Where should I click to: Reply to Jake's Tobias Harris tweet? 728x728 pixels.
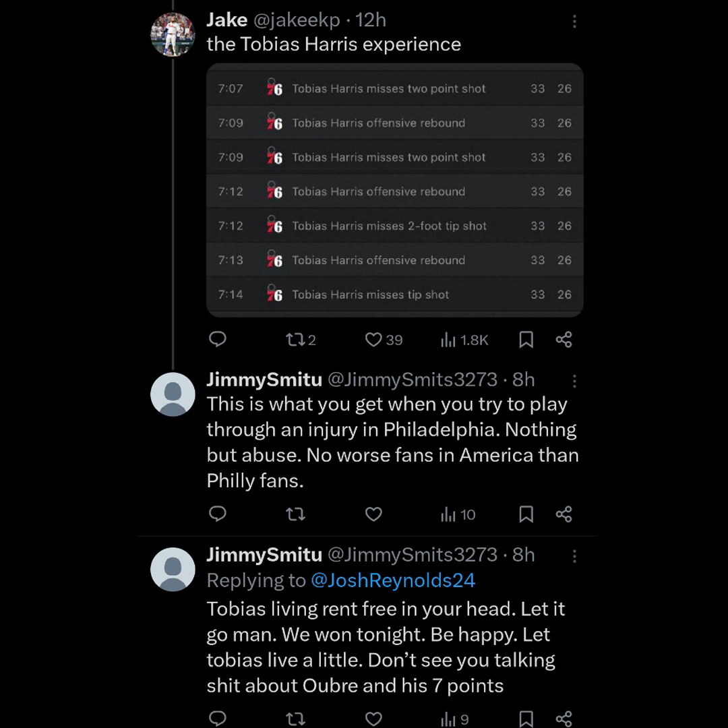click(218, 339)
